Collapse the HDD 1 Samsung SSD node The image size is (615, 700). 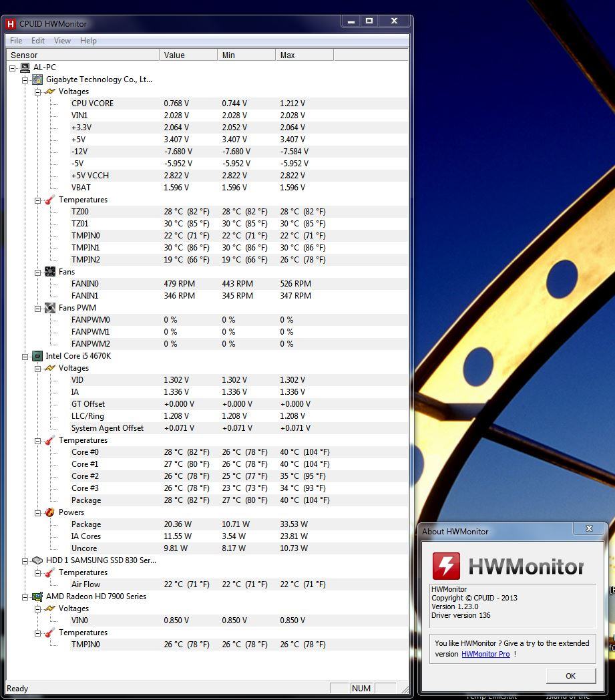25,561
